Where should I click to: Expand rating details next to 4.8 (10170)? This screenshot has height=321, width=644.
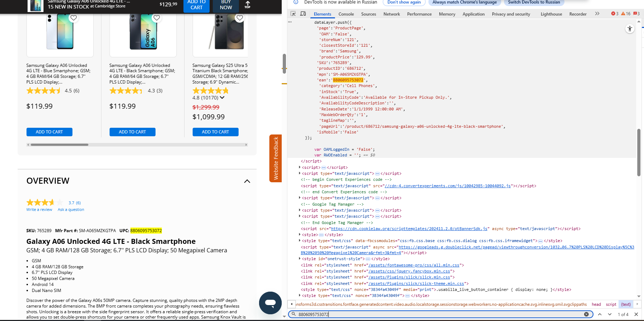tap(222, 98)
